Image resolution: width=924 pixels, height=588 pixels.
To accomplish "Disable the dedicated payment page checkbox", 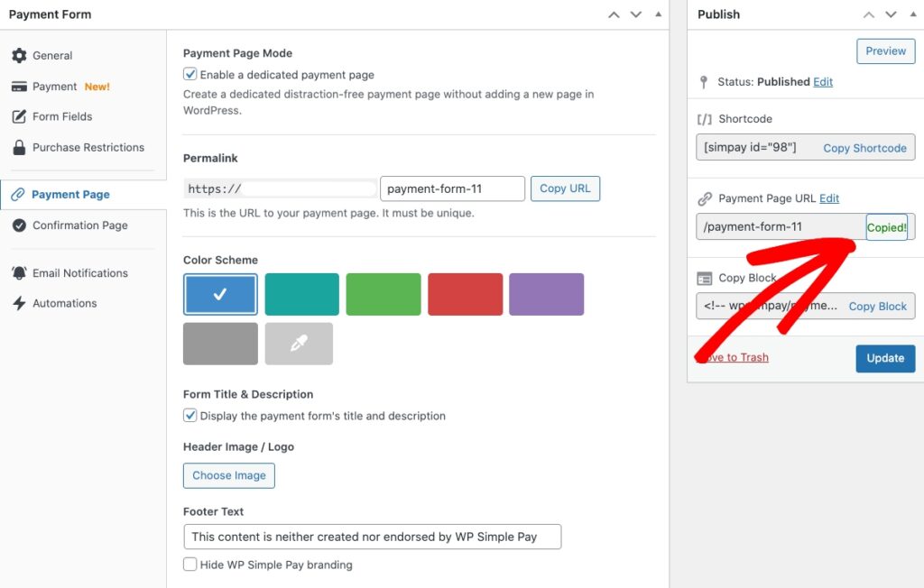I will coord(190,75).
